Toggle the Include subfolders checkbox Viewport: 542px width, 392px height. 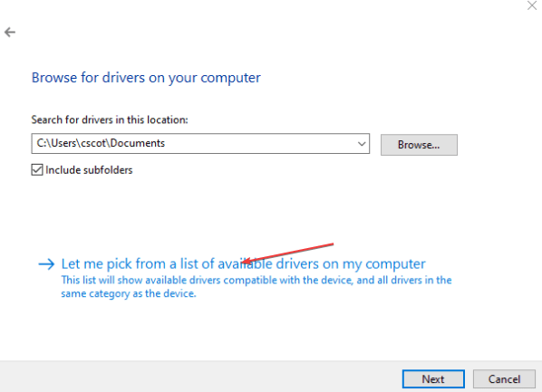click(37, 170)
